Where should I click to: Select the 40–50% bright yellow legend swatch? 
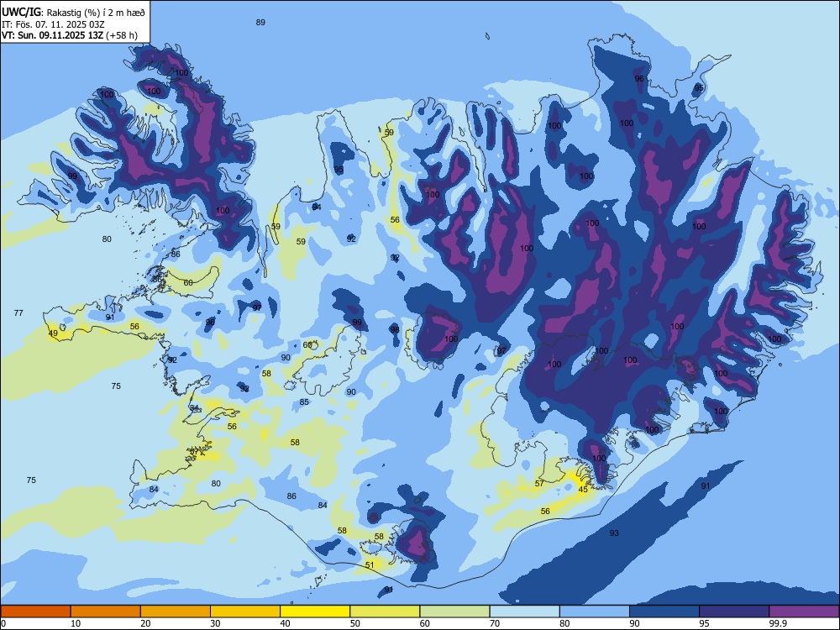pyautogui.click(x=315, y=612)
